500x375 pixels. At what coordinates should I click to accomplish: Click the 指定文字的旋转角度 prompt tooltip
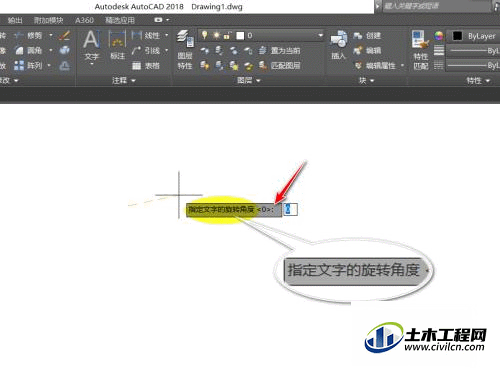click(x=233, y=210)
